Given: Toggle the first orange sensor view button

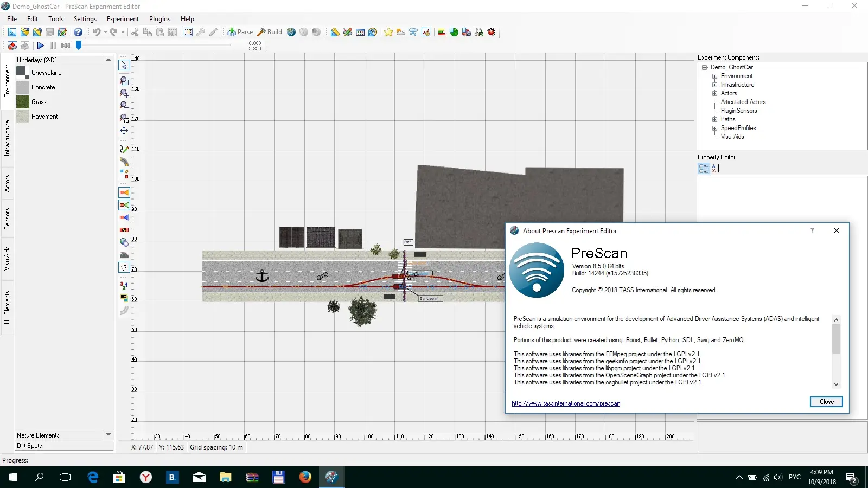Looking at the screenshot, I should click(x=124, y=192).
